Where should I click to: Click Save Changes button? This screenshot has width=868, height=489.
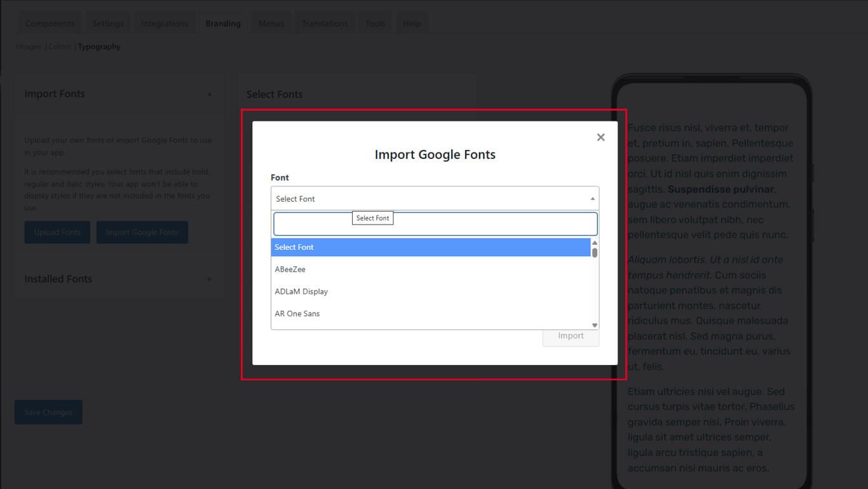coord(48,412)
